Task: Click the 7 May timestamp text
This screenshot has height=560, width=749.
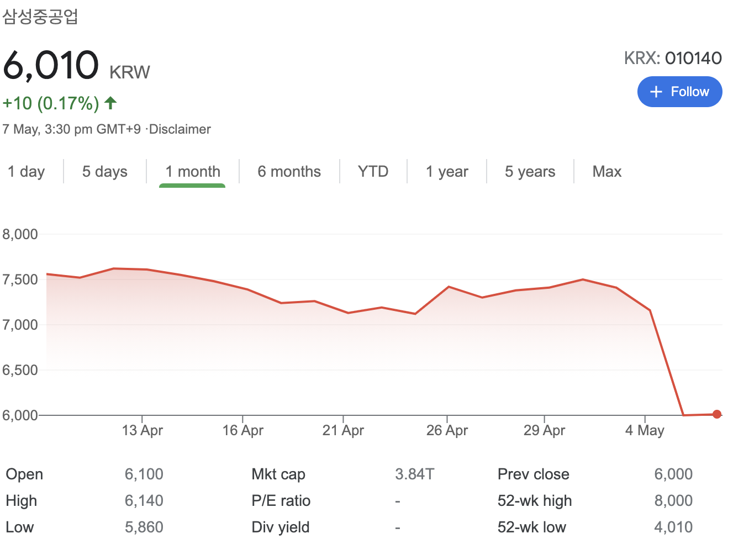Action: (72, 129)
